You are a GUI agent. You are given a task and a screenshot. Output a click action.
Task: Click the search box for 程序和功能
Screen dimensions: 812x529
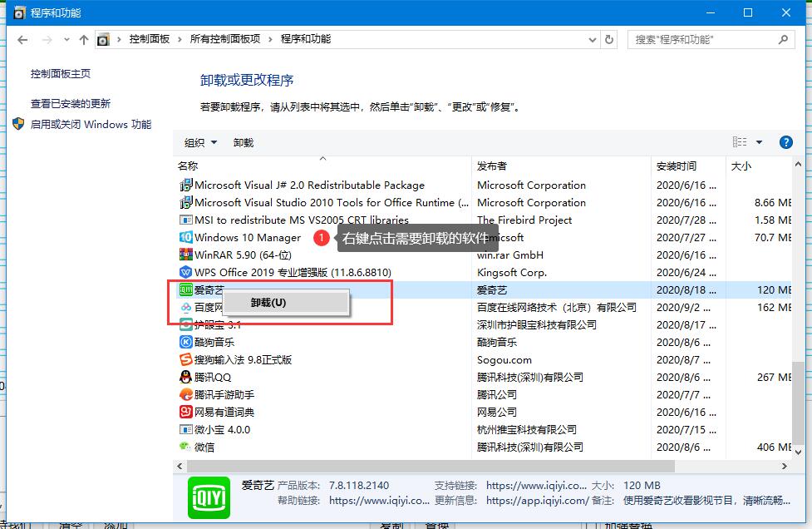coord(711,40)
